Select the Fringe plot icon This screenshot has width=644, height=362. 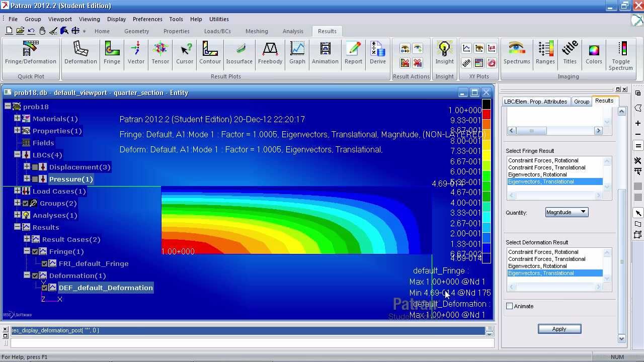[112, 53]
